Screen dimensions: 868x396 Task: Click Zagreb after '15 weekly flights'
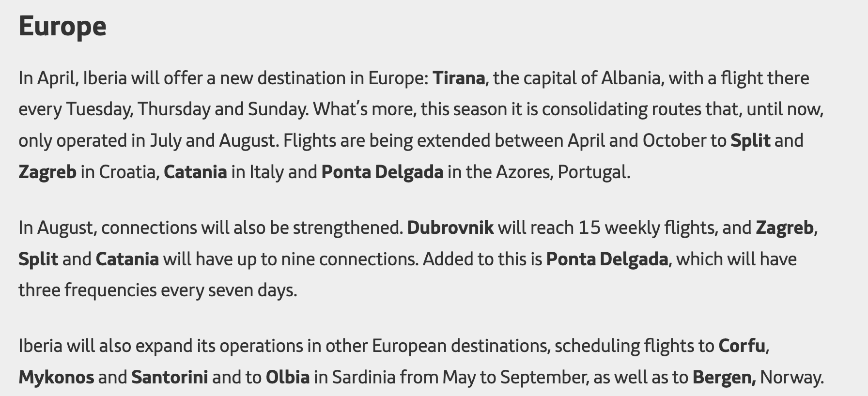(785, 228)
